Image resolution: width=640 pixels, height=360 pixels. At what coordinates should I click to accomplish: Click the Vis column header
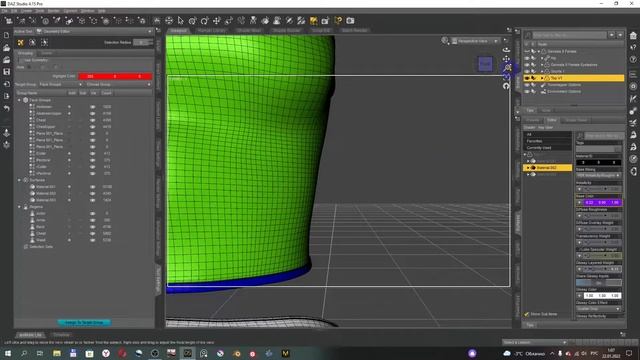[93, 93]
